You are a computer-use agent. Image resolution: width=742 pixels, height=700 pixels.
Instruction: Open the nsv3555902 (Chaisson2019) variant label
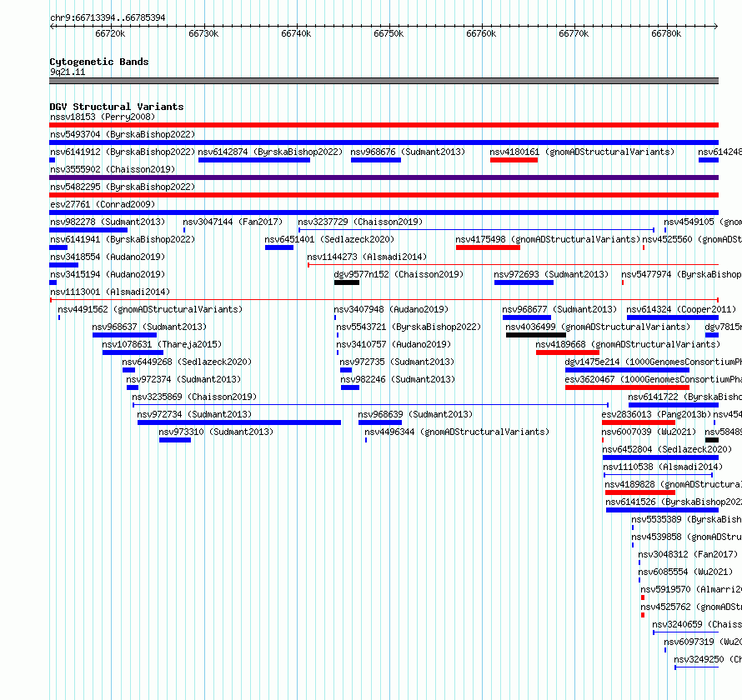[x=113, y=169]
